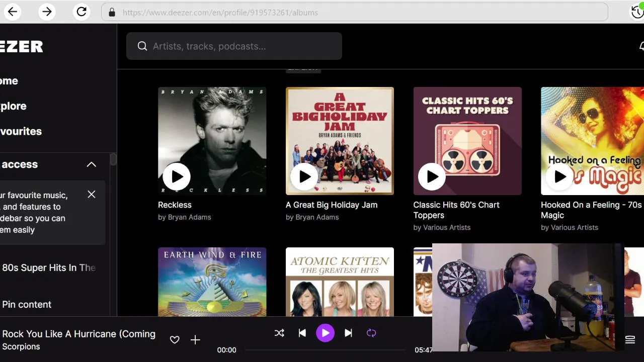
Task: Open 80s Super Hits pinned item
Action: click(x=49, y=267)
